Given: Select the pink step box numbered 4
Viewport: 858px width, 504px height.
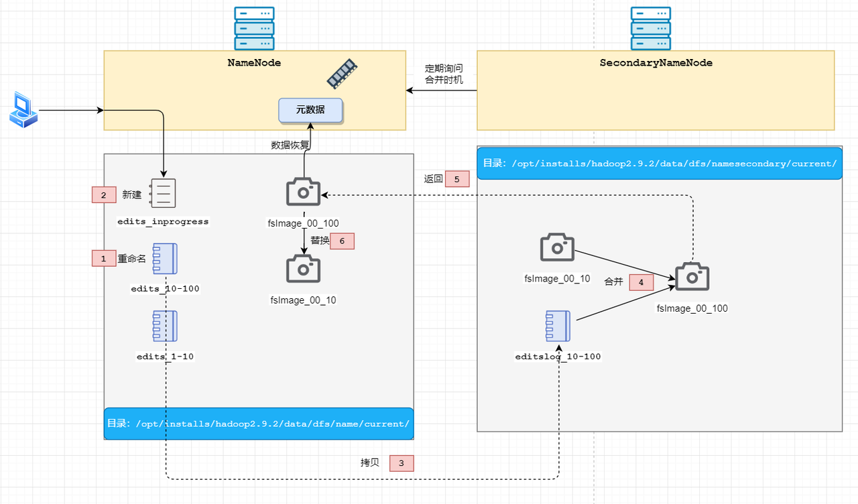Looking at the screenshot, I should 641,283.
